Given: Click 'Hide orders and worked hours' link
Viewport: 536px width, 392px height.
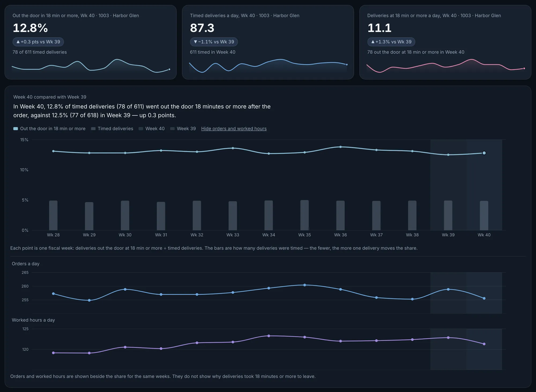Looking at the screenshot, I should [234, 129].
